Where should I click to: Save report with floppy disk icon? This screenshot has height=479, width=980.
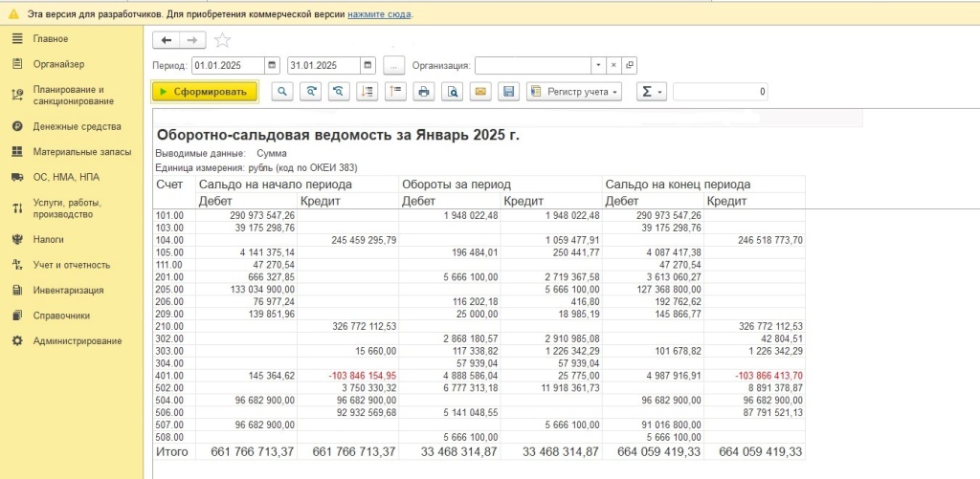(509, 92)
